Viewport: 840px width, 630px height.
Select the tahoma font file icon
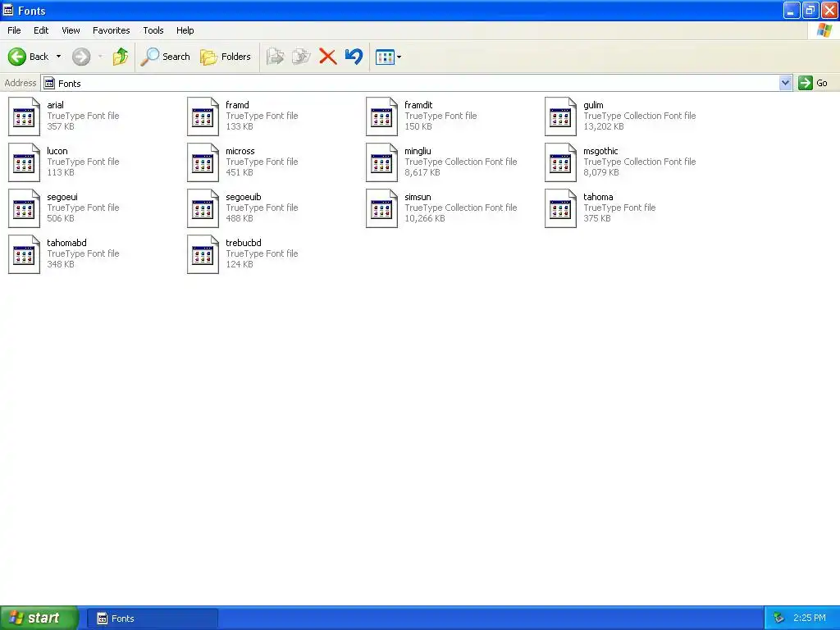[x=561, y=208]
